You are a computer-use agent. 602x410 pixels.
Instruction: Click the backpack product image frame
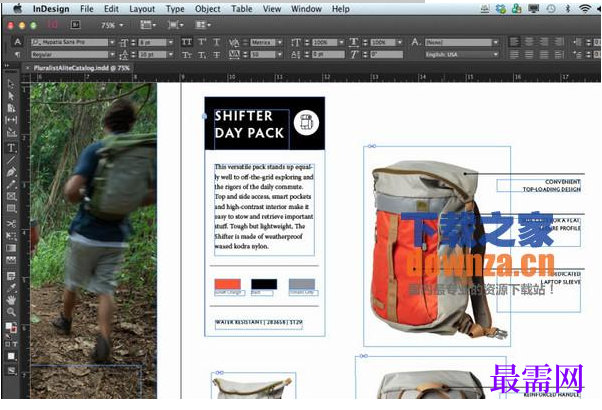437,246
